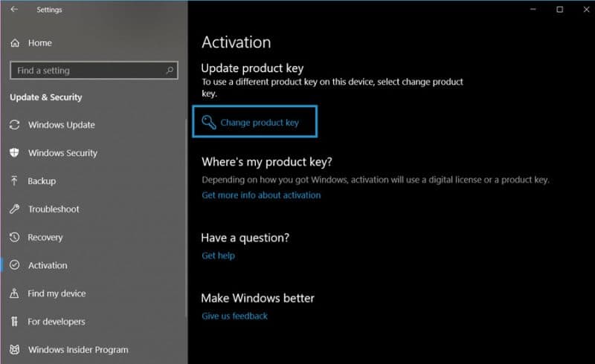Click the Windows Insider Program cat icon

[x=14, y=349]
